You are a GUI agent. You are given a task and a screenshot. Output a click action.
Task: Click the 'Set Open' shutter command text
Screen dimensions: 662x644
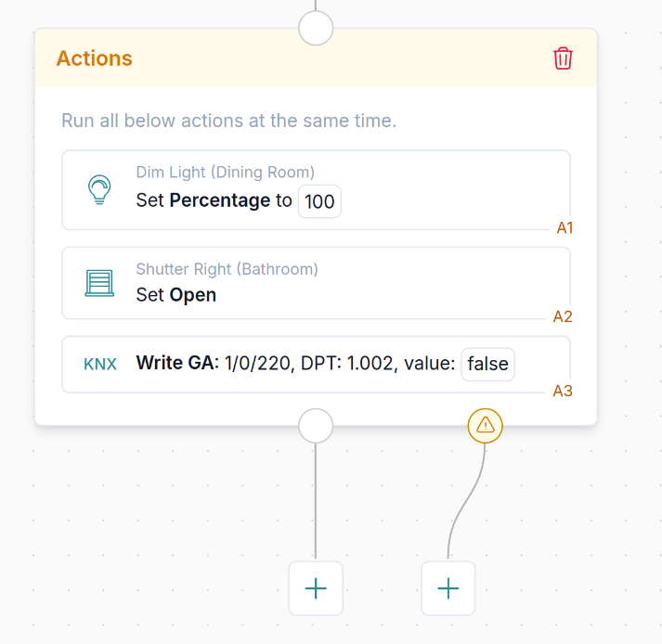click(x=176, y=295)
